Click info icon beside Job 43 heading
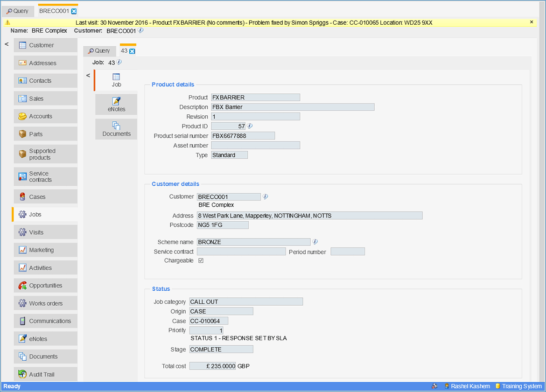The image size is (546, 392). point(119,63)
